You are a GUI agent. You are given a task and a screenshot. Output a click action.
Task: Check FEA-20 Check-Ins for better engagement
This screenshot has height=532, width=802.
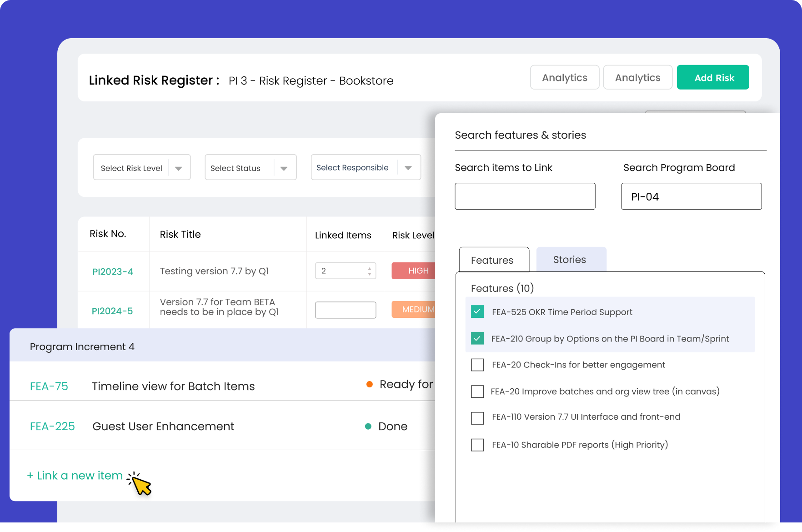point(477,365)
